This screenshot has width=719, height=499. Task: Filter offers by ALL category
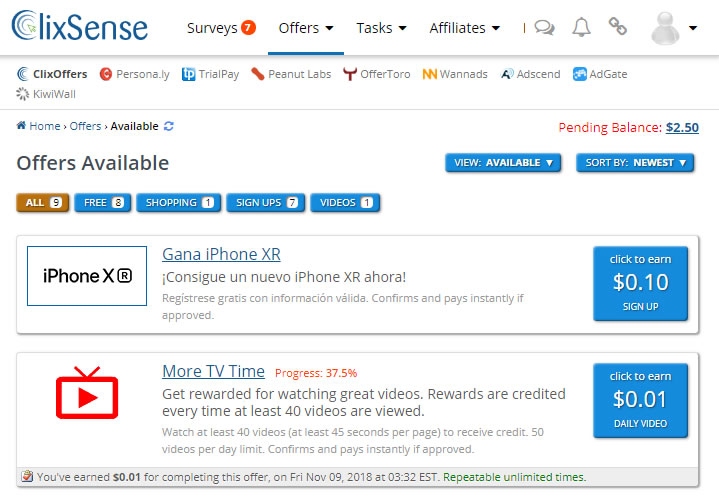[43, 203]
